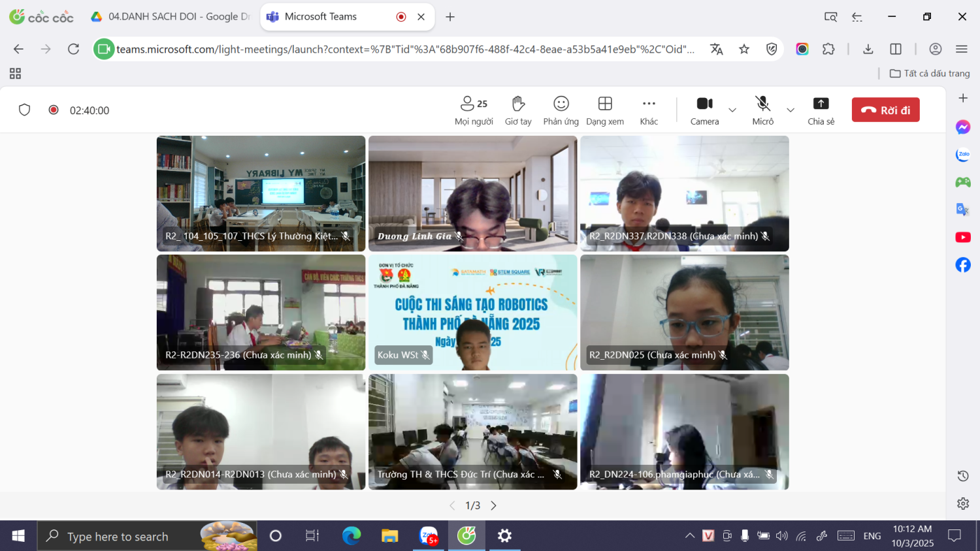
Task: Share screen using Chia sẻ icon
Action: [821, 110]
